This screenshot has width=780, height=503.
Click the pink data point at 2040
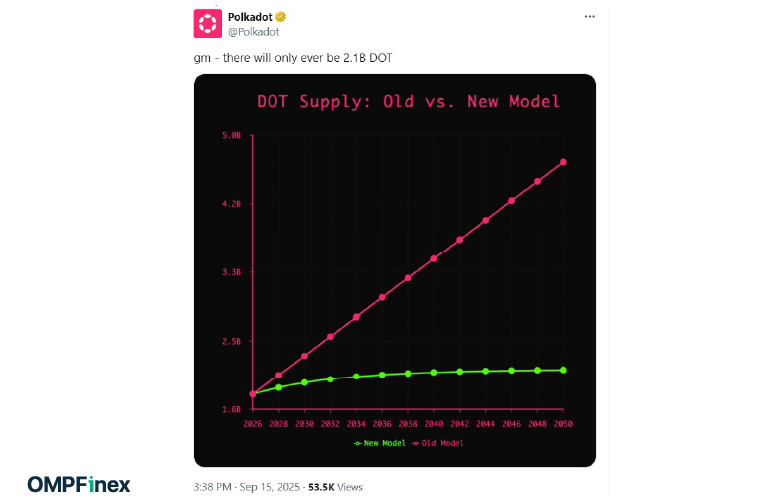(434, 258)
